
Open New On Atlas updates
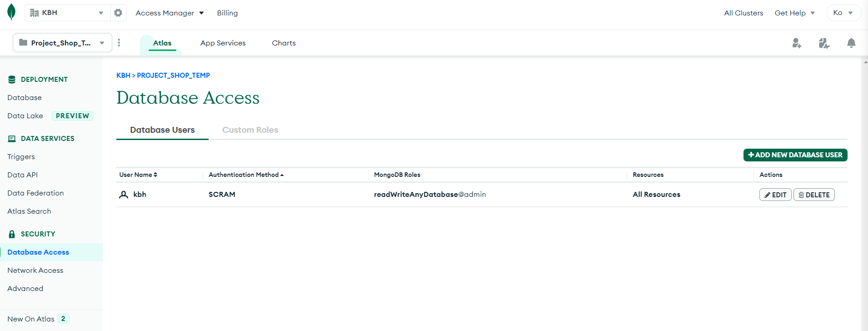(38, 319)
